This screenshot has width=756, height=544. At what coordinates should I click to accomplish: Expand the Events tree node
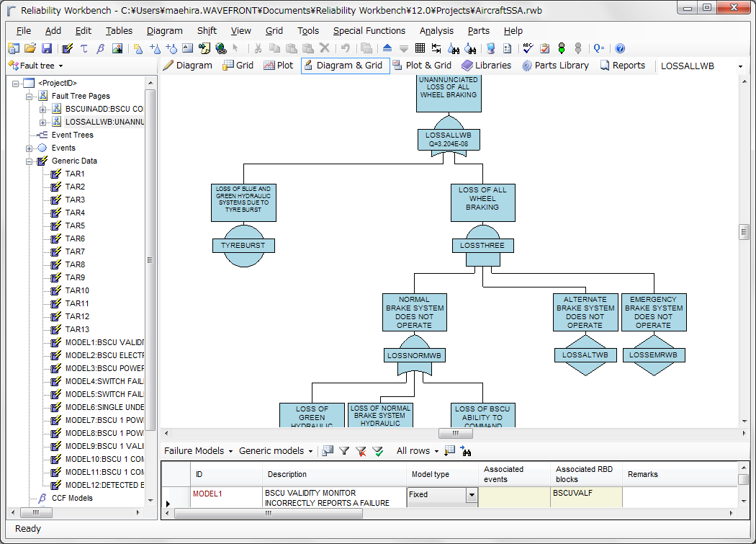[x=29, y=148]
